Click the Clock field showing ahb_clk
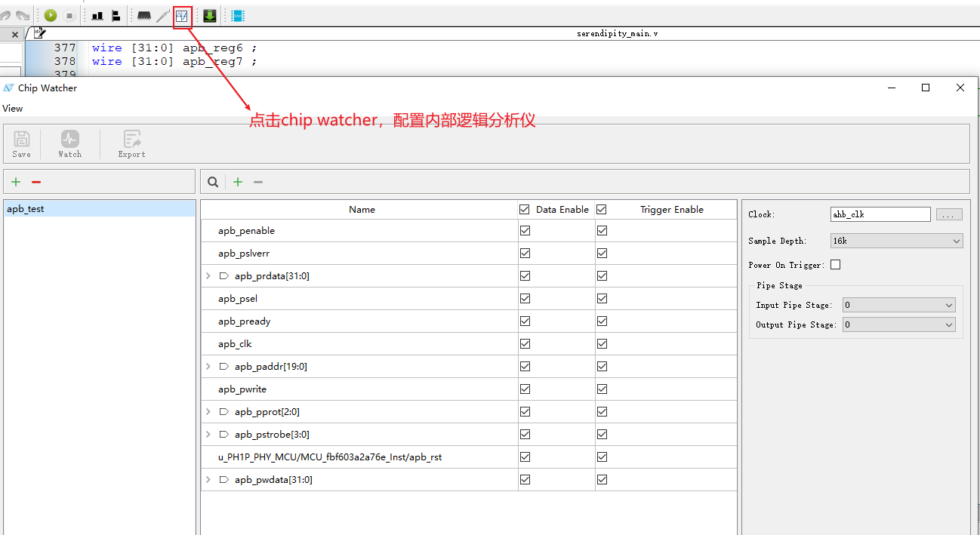This screenshot has height=535, width=980. [x=880, y=214]
